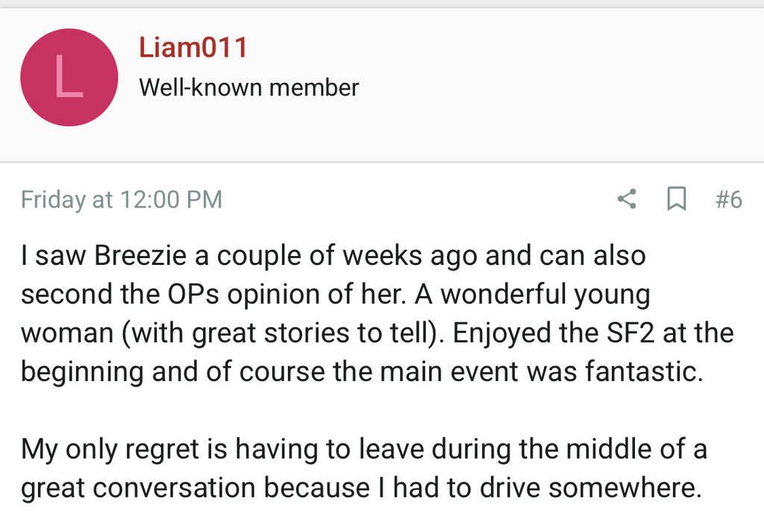Click the Well-known member user title
This screenshot has height=532, width=764.
pyautogui.click(x=248, y=87)
